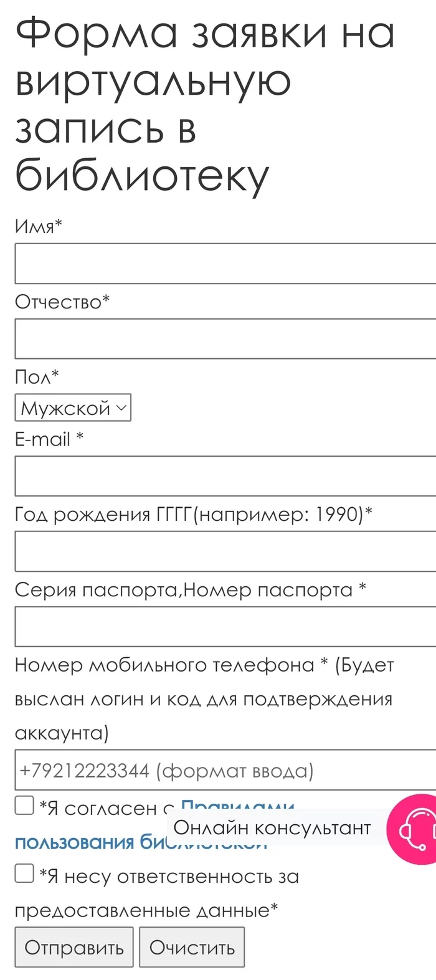Focus the "Имя" text input field
436x980 pixels.
[224, 264]
